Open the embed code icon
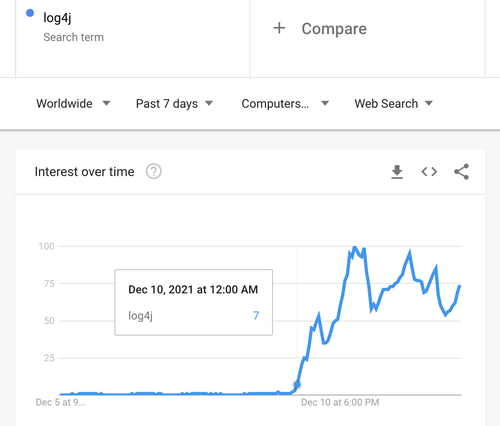 click(x=429, y=172)
